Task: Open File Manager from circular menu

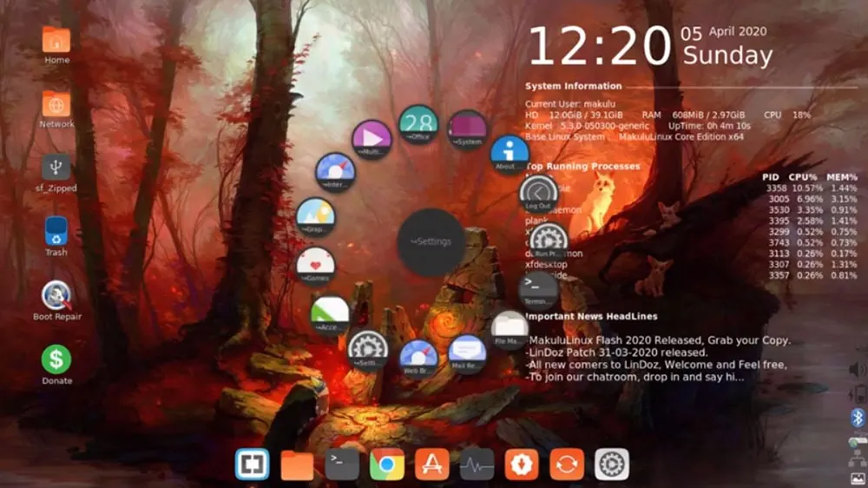Action: (510, 329)
